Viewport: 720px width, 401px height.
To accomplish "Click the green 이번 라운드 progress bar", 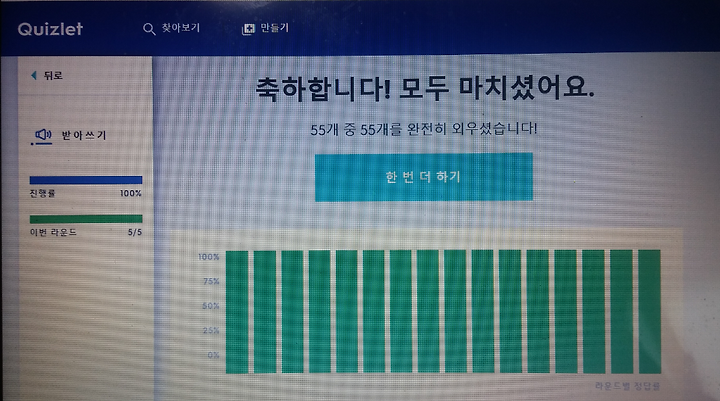I will (86, 219).
